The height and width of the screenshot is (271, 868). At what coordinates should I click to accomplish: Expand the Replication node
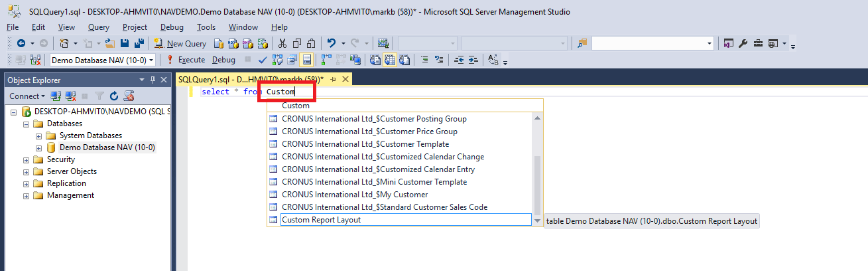(x=26, y=183)
